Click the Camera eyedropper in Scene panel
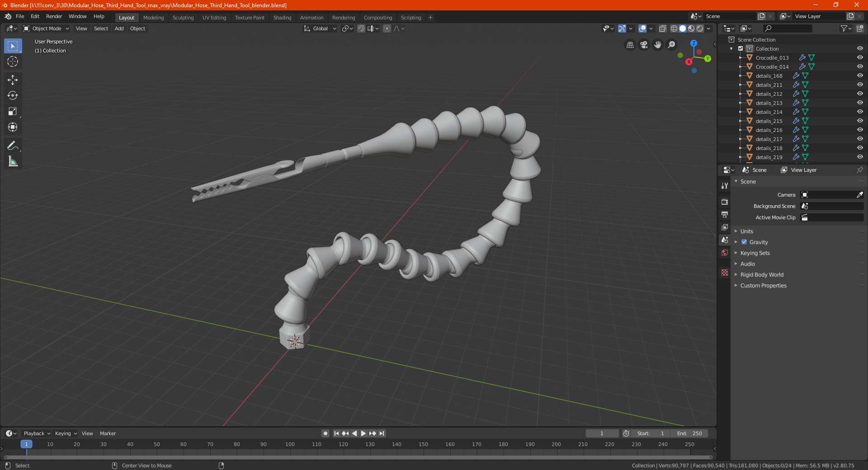 pyautogui.click(x=859, y=195)
